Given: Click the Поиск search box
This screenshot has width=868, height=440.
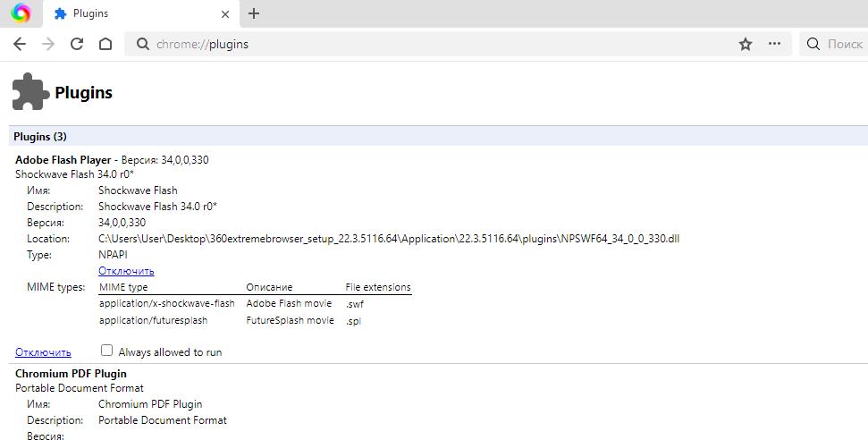Looking at the screenshot, I should click(834, 44).
